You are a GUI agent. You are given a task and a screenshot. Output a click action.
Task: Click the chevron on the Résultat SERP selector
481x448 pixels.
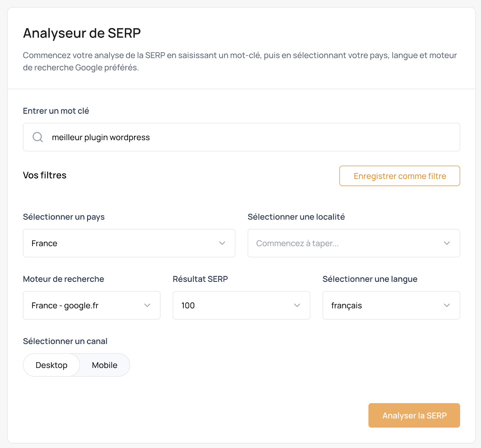tap(297, 305)
